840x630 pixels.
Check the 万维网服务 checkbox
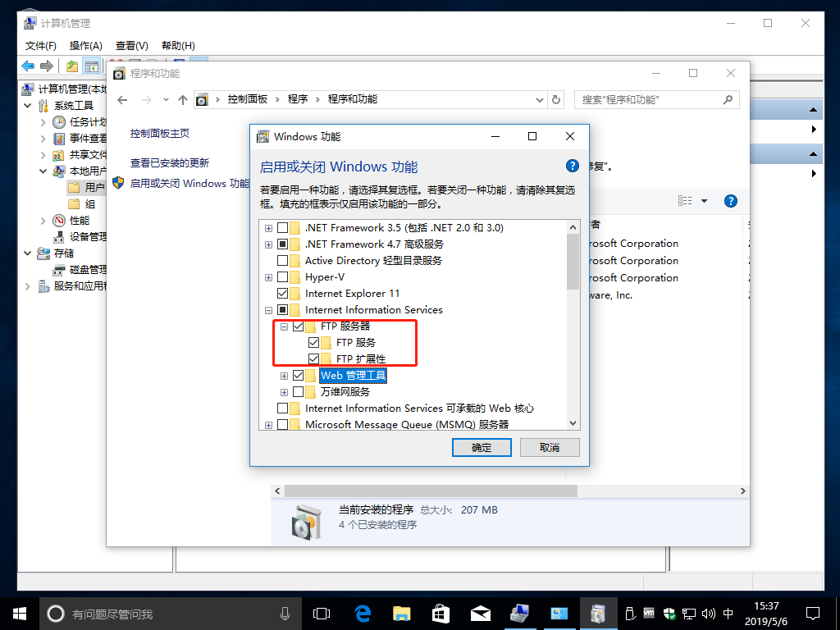[x=299, y=391]
